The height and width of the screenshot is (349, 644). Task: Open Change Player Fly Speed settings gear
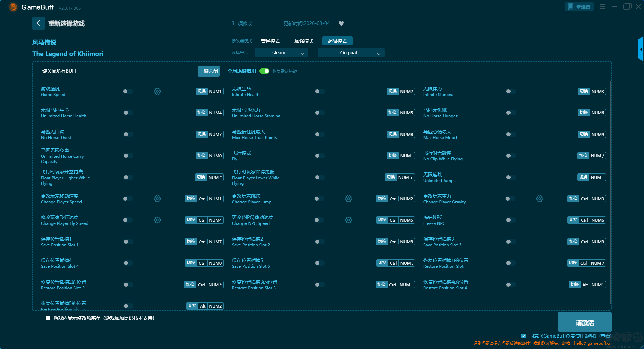(x=157, y=220)
